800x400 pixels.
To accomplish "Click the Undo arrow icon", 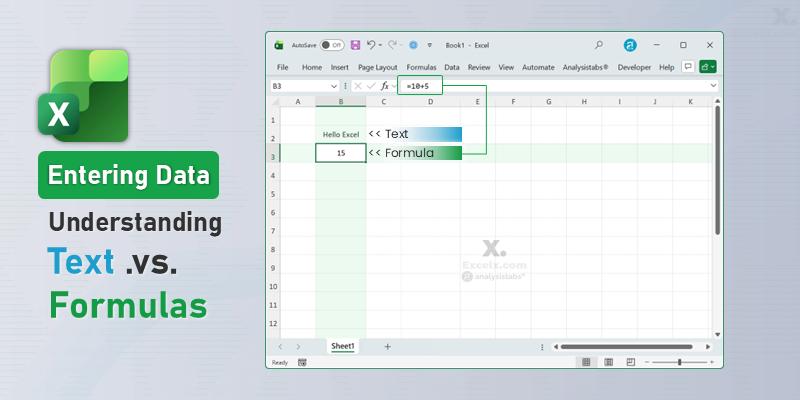I will point(371,45).
